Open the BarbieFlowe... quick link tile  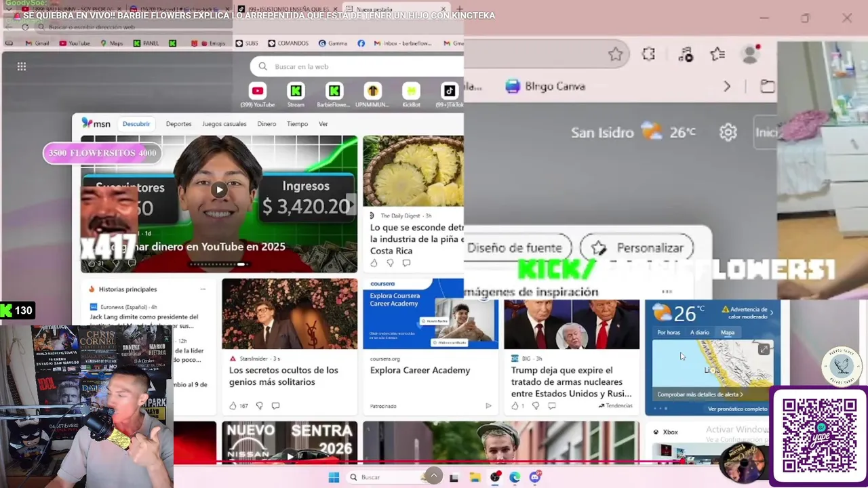(334, 91)
